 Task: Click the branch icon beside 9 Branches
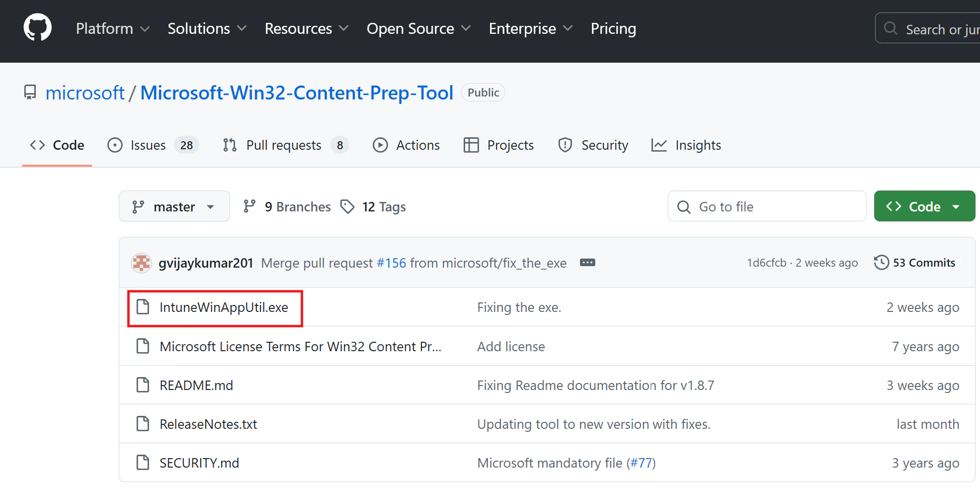click(249, 206)
